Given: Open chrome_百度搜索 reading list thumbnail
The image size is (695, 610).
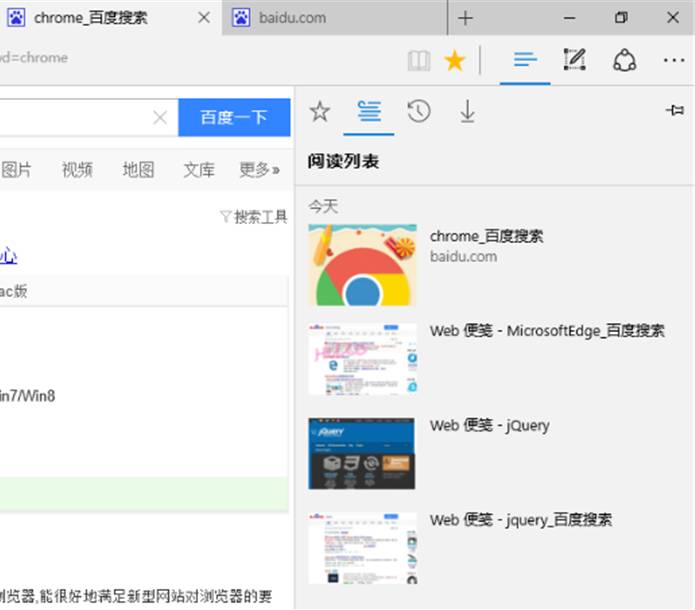Looking at the screenshot, I should click(x=363, y=265).
